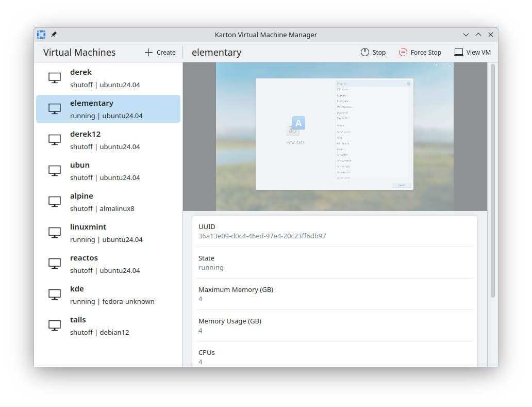
Task: Click the monitor icon for tails VM
Action: [x=55, y=325]
